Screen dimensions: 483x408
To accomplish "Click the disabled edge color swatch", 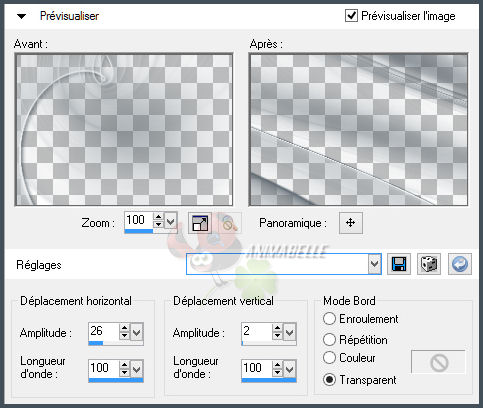I will [x=438, y=362].
